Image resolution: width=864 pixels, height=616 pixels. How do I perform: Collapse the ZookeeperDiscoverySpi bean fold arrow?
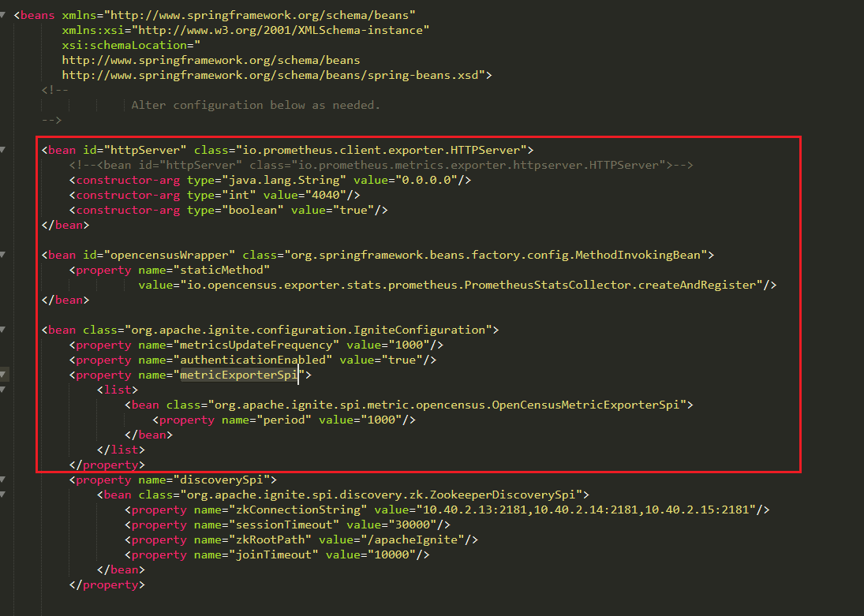[4, 495]
